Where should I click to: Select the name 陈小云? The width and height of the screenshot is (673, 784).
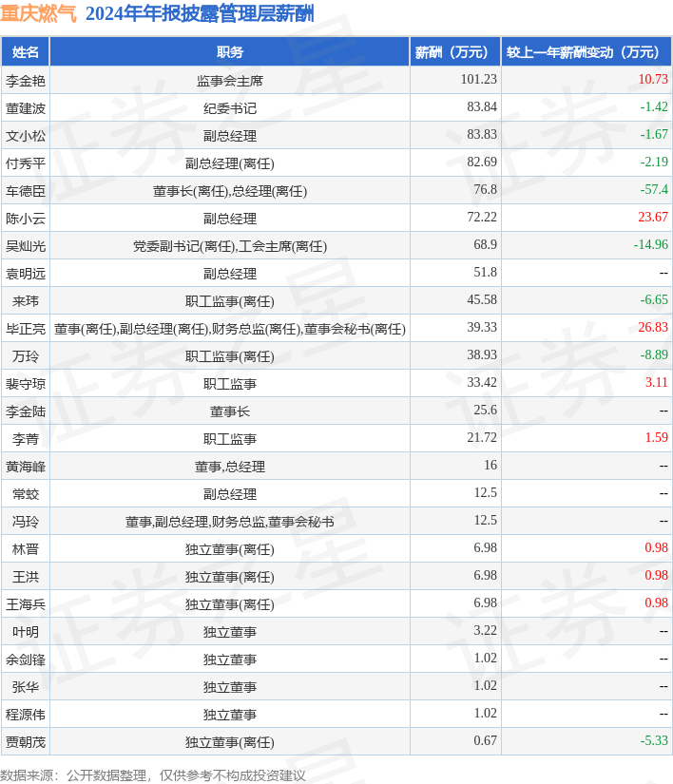tap(26, 218)
